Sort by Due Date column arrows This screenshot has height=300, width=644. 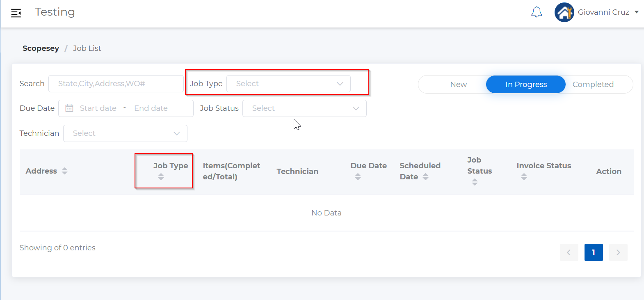pos(358,177)
